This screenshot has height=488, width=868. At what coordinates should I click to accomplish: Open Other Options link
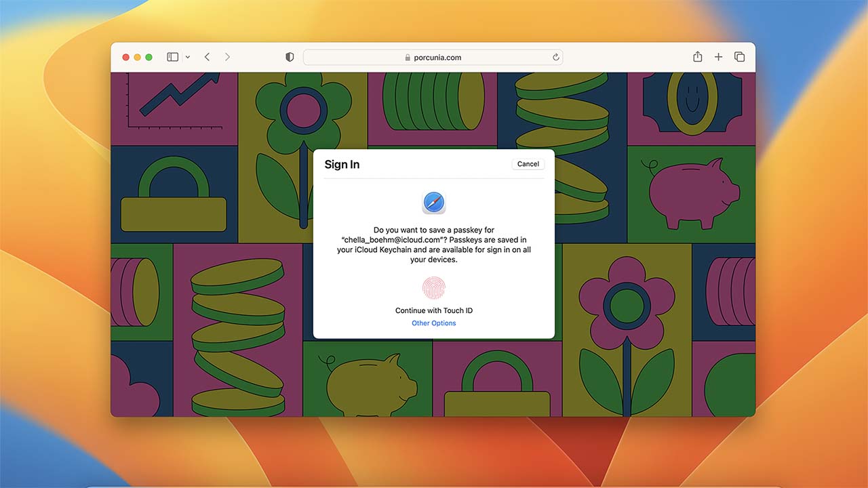click(x=434, y=323)
